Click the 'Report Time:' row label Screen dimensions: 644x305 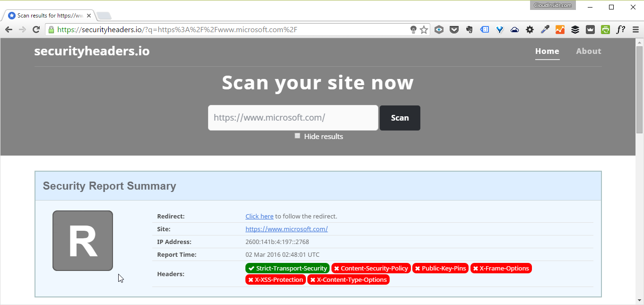pyautogui.click(x=176, y=254)
